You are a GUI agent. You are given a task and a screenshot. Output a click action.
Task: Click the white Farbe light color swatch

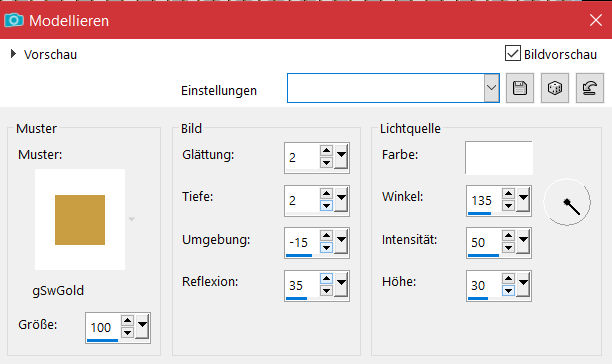pyautogui.click(x=498, y=158)
